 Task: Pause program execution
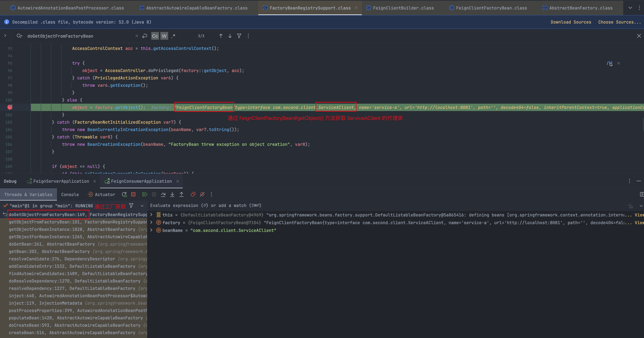pyautogui.click(x=154, y=194)
